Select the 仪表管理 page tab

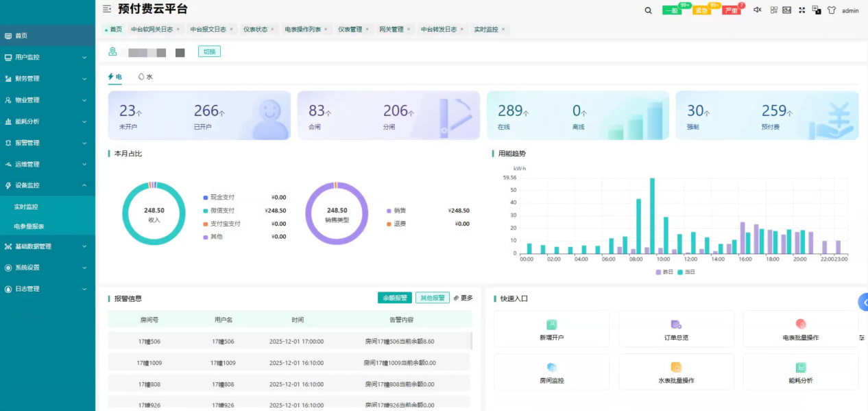coord(350,30)
